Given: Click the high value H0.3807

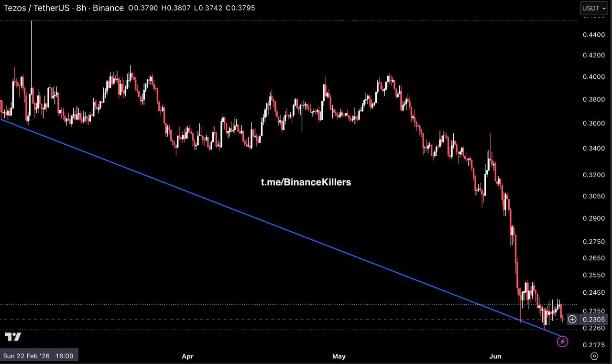Looking at the screenshot, I should tap(176, 8).
